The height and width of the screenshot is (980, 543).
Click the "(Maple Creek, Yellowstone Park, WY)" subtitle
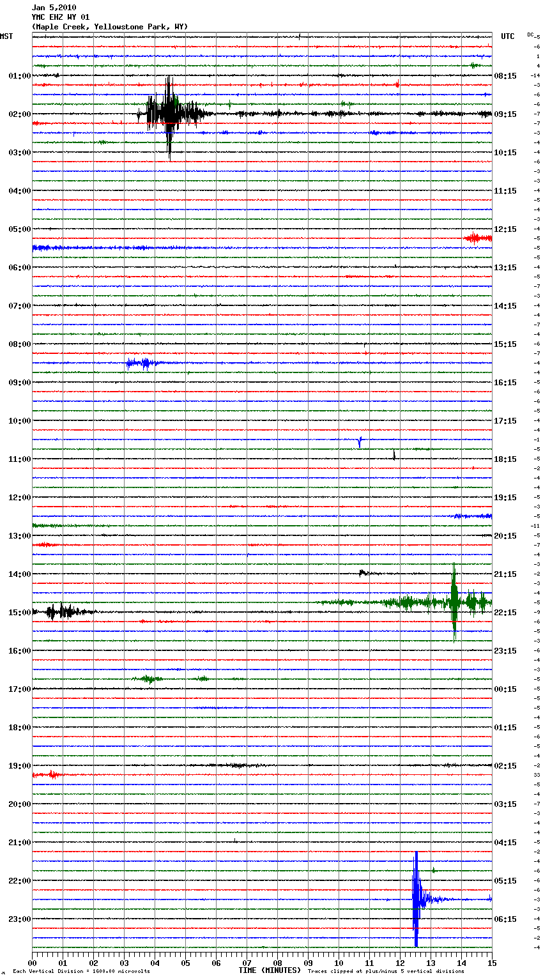click(x=110, y=27)
